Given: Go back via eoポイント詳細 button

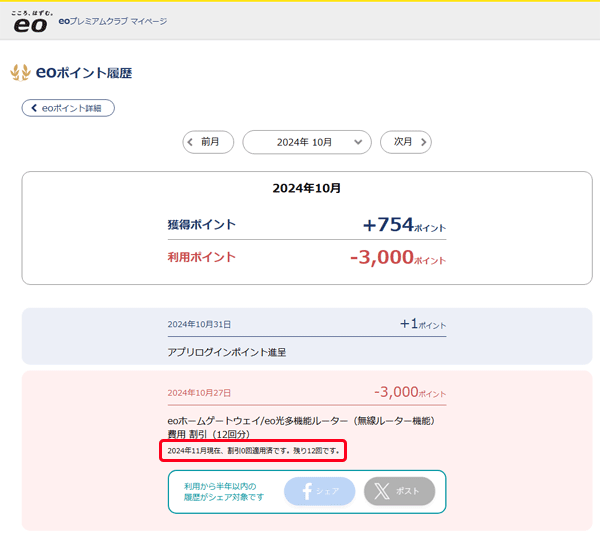Looking at the screenshot, I should tap(68, 108).
